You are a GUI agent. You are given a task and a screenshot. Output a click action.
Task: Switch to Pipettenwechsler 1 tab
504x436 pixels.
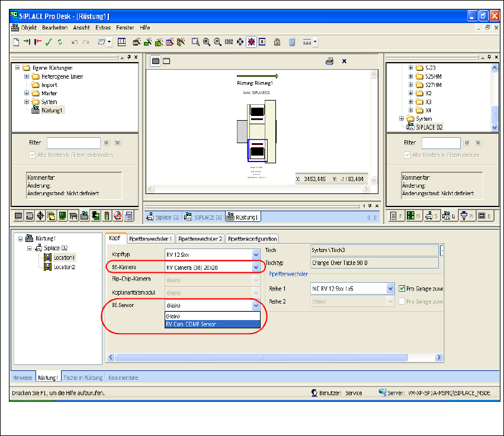coord(150,239)
